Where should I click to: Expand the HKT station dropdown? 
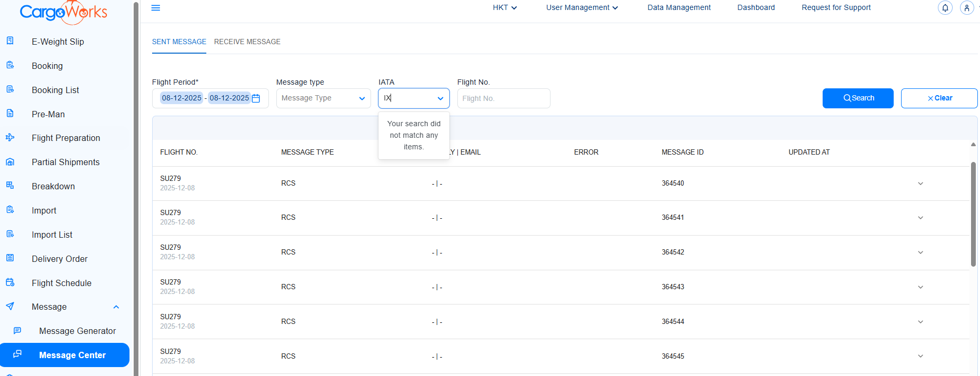[x=505, y=8]
